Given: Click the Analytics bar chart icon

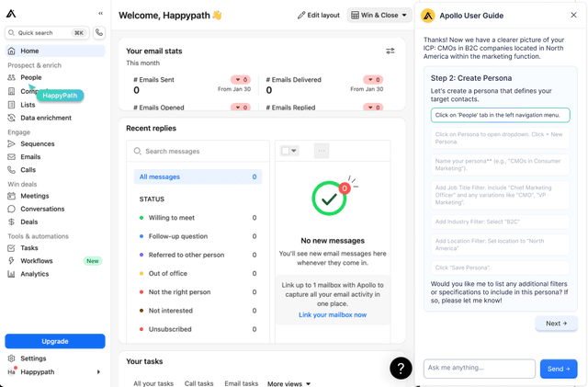Looking at the screenshot, I should (12, 274).
